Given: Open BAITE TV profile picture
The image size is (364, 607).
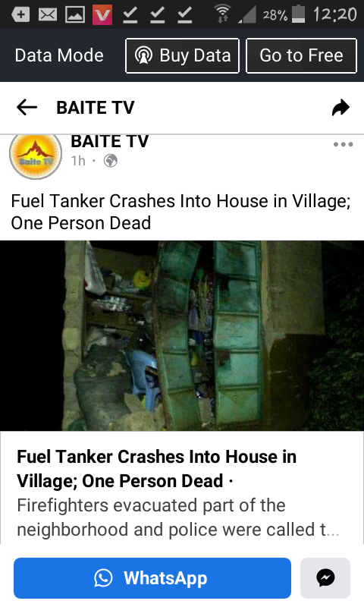Looking at the screenshot, I should 36,157.
